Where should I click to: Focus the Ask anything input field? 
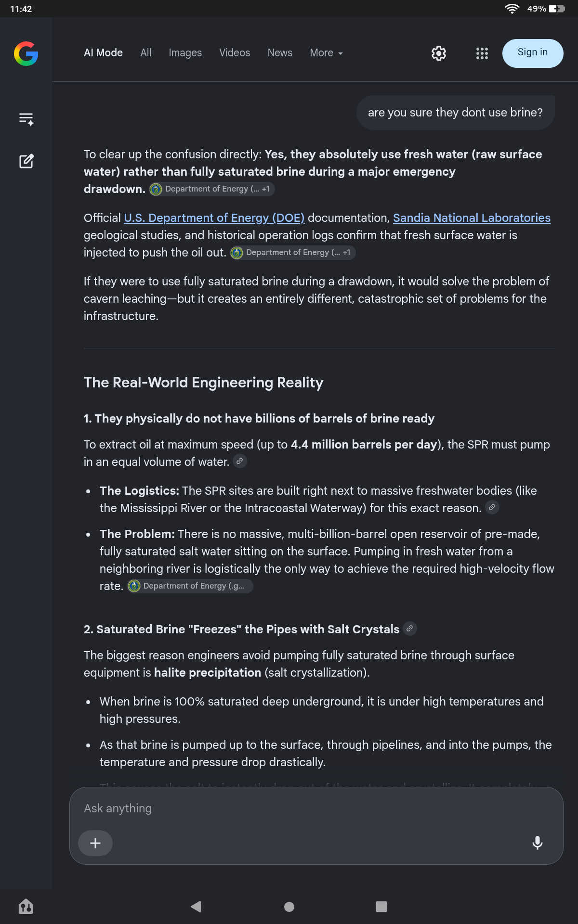tap(316, 808)
